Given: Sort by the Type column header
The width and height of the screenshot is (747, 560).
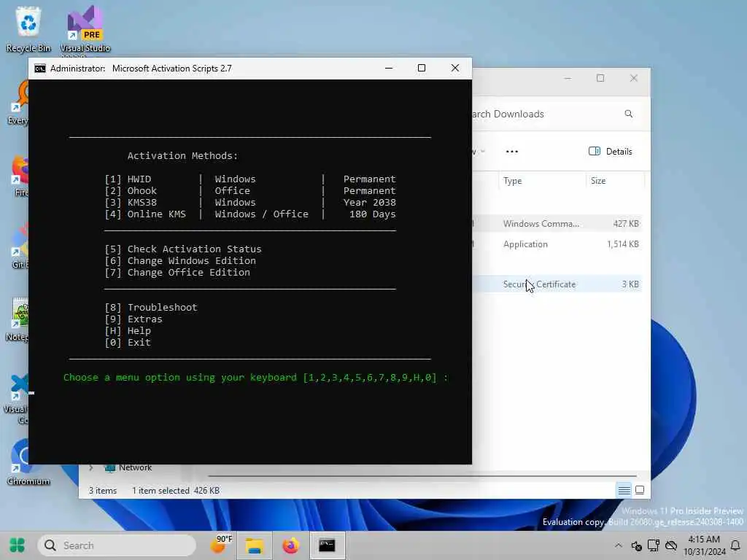Looking at the screenshot, I should click(542, 181).
